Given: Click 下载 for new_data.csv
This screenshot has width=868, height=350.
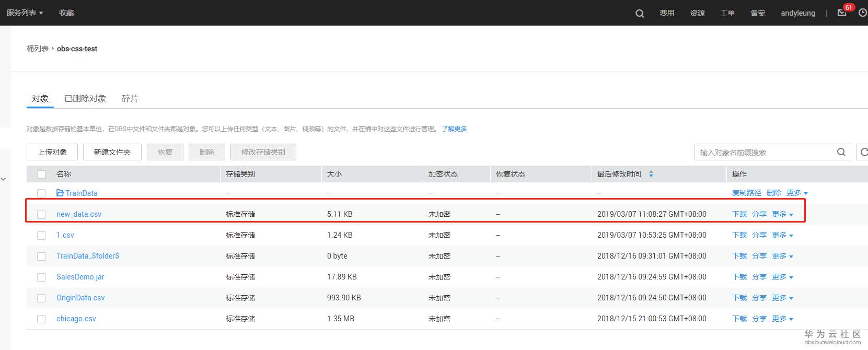Looking at the screenshot, I should pyautogui.click(x=739, y=214).
